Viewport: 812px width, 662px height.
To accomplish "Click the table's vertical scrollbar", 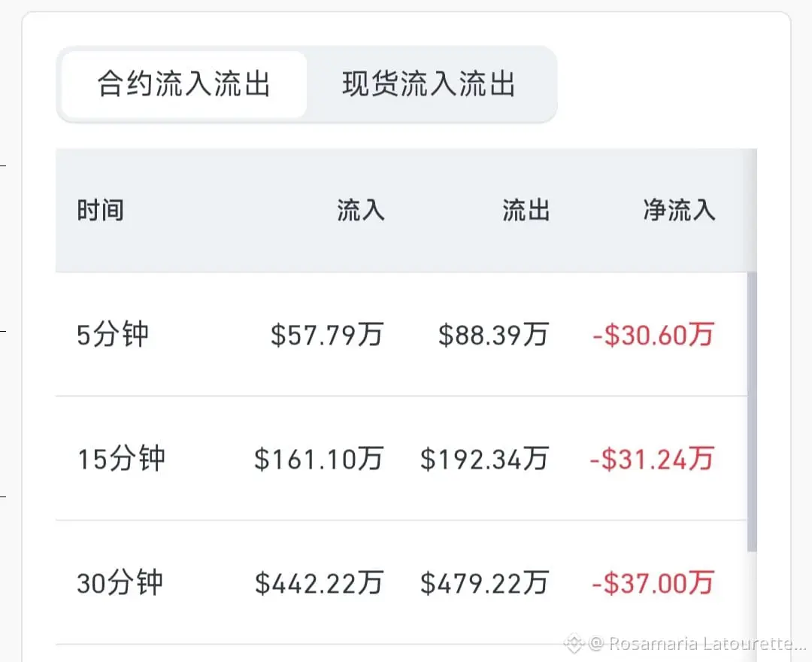I will [752, 414].
